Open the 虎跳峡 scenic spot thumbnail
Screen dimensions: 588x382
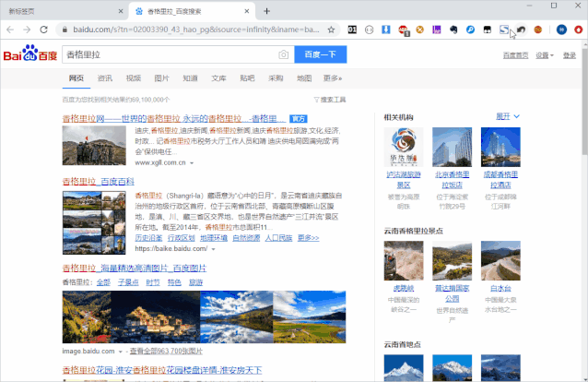pyautogui.click(x=404, y=261)
